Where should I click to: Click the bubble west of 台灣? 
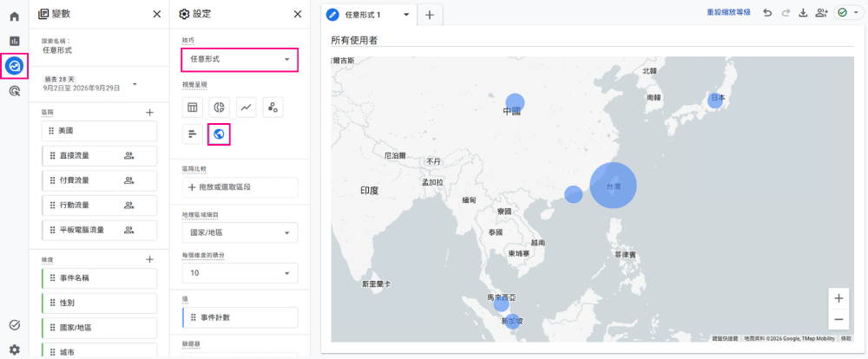[x=574, y=194]
